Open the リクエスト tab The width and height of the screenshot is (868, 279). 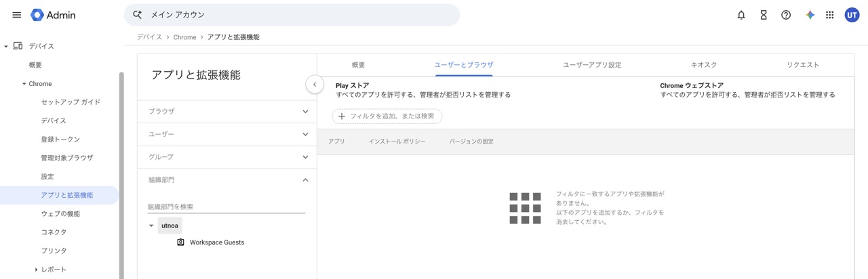click(x=803, y=65)
